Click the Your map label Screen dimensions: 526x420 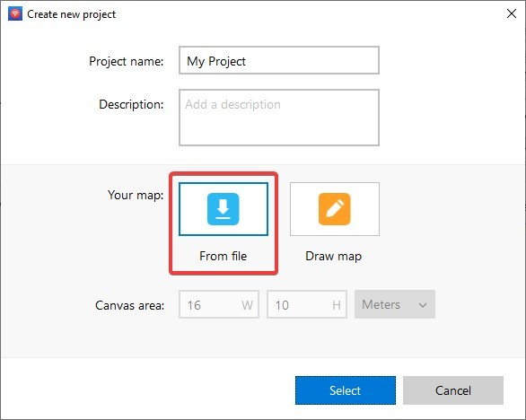(x=136, y=195)
